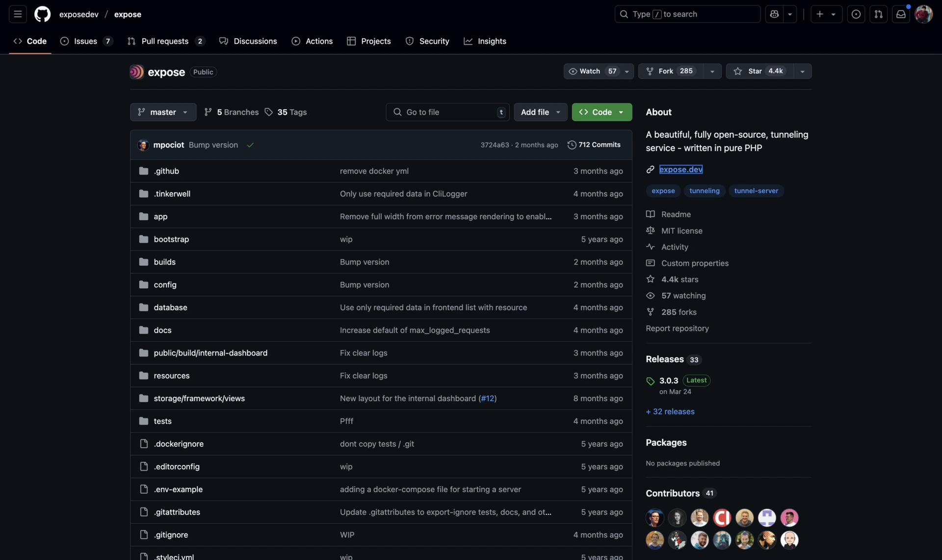Click the eye icon next to 57 watching

coord(650,295)
